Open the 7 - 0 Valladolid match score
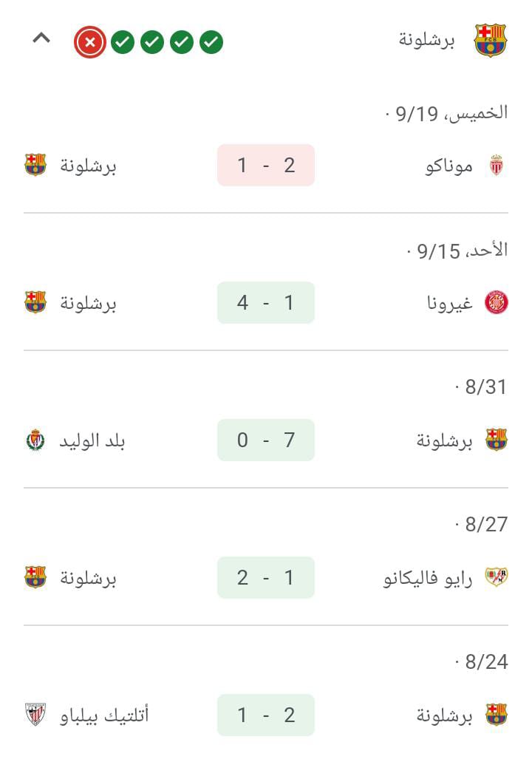Viewport: 532px width, 762px height. click(266, 440)
